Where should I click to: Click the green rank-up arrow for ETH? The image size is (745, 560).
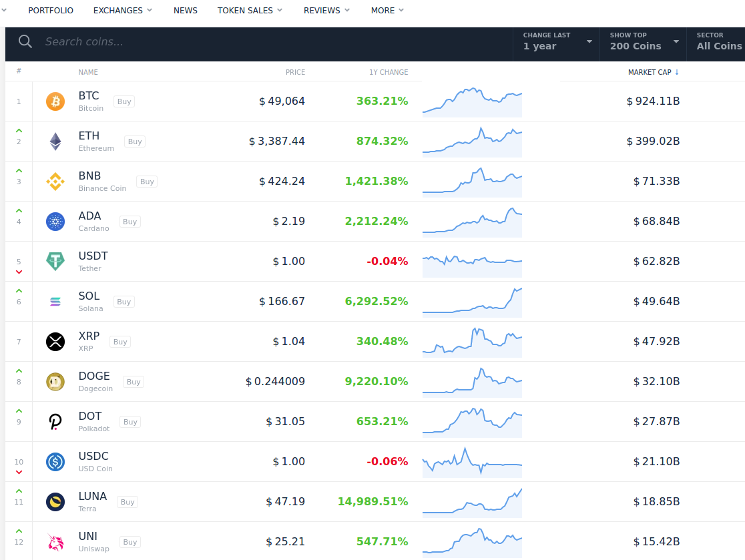click(x=19, y=131)
